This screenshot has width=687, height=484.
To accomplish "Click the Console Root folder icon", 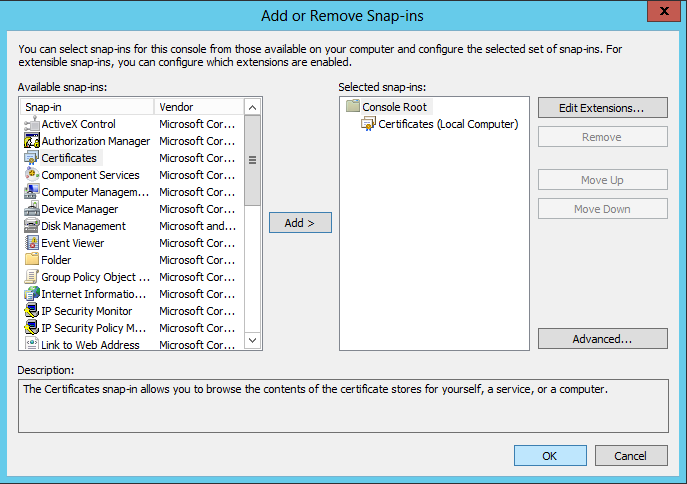I will pyautogui.click(x=352, y=107).
